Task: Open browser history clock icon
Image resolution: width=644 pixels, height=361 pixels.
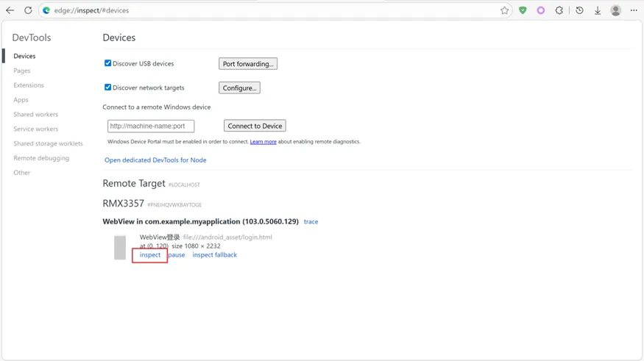Action: tap(579, 10)
